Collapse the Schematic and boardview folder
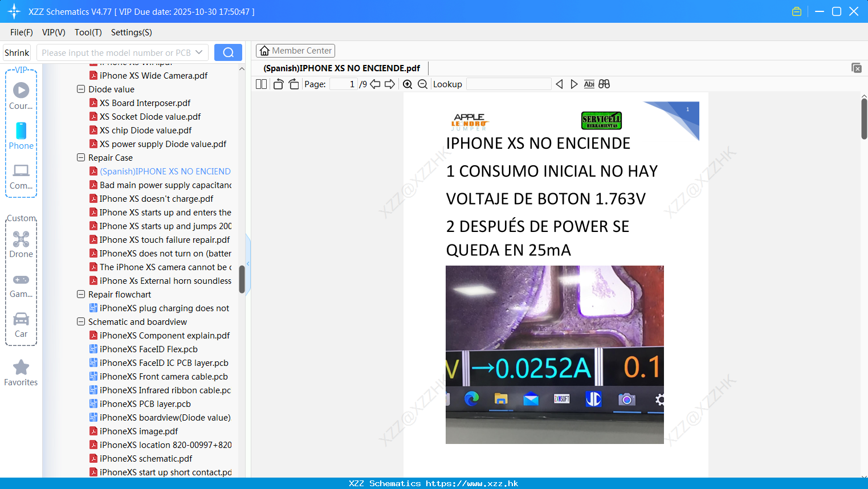 [x=81, y=321]
